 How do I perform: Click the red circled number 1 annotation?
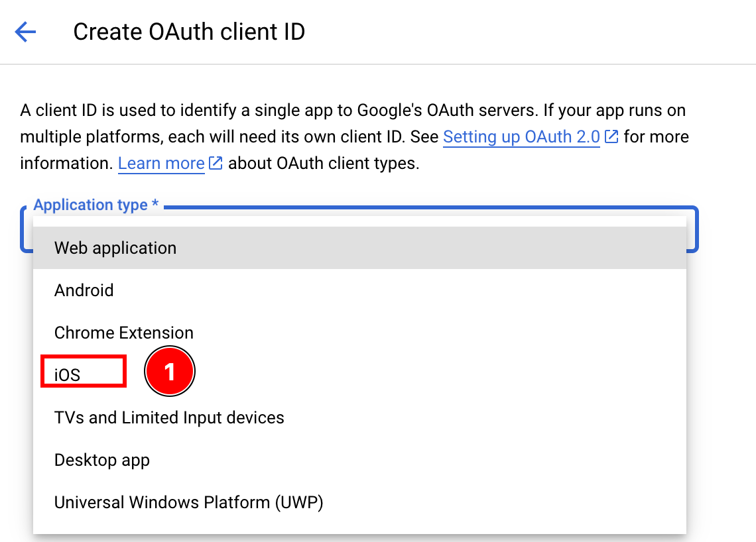(170, 371)
